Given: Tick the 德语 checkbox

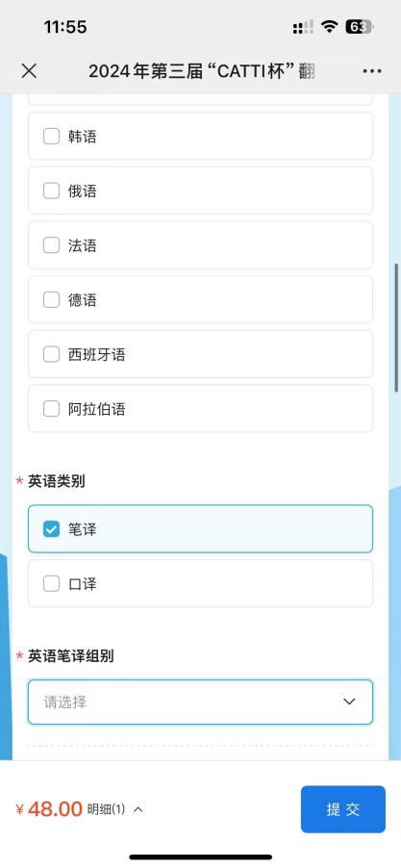Looking at the screenshot, I should coord(51,299).
